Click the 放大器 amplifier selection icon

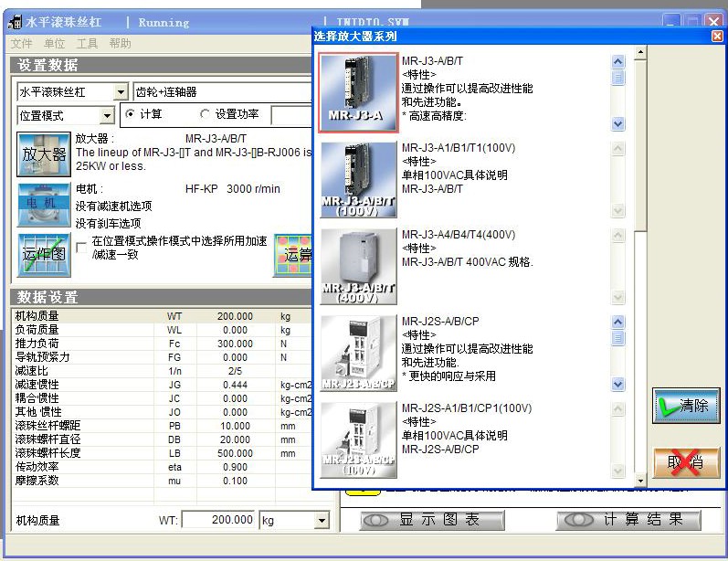click(x=44, y=153)
